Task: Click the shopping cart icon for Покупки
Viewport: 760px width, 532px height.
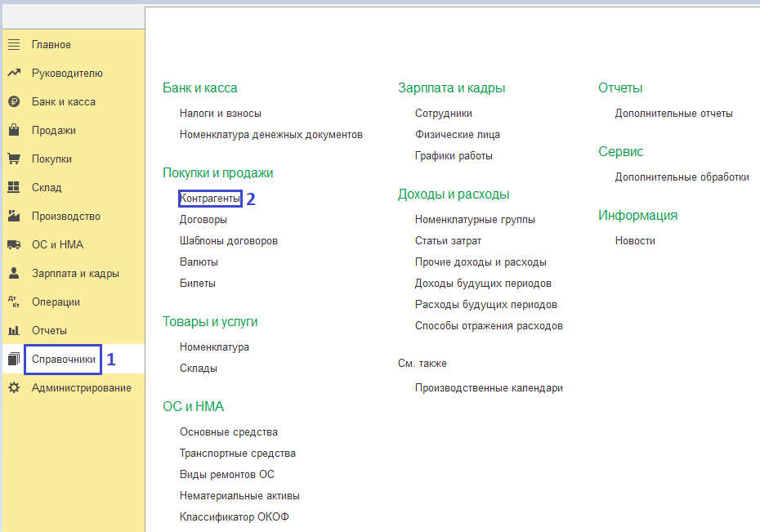Action: coord(14,159)
